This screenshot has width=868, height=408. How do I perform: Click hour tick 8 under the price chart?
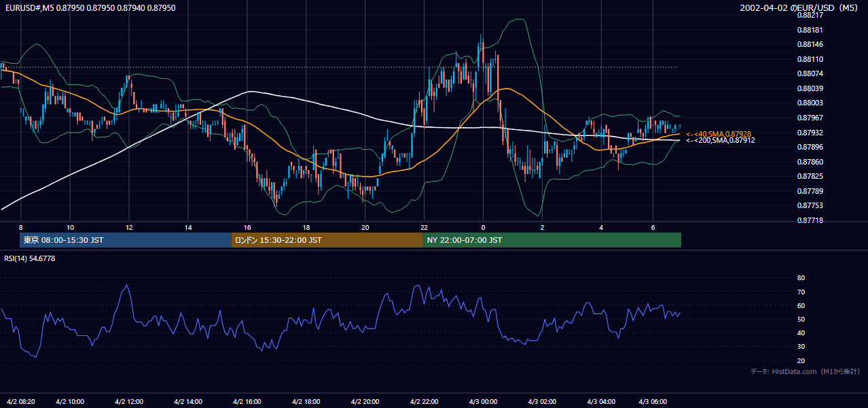20,227
